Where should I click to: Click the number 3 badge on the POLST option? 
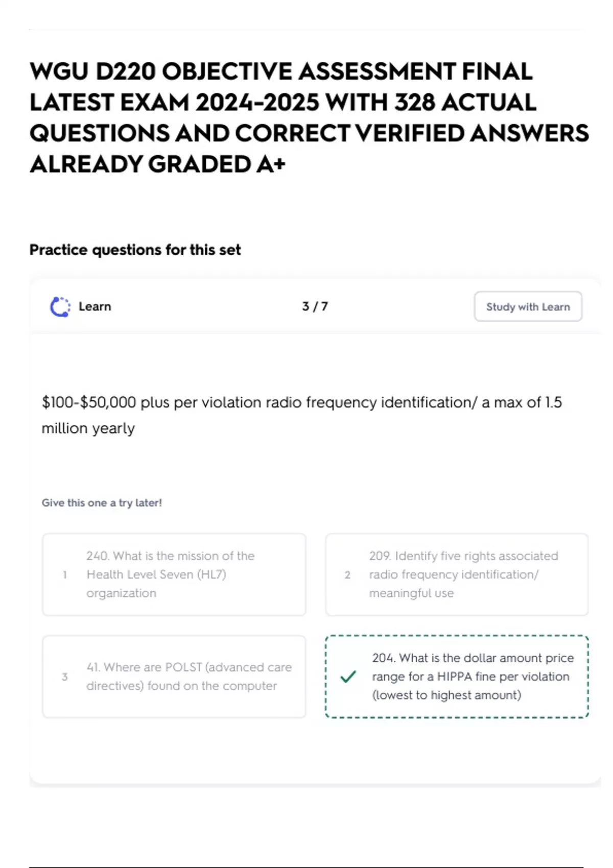point(65,677)
